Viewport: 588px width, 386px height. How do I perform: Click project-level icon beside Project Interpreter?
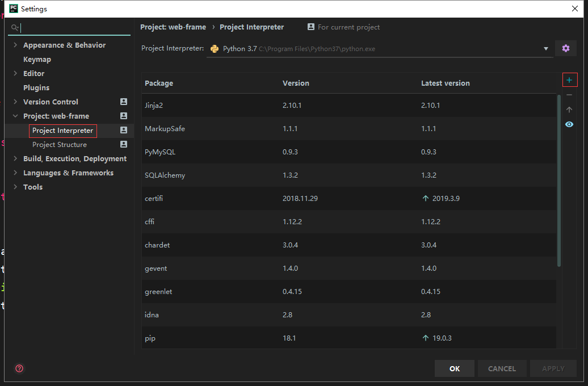[124, 130]
